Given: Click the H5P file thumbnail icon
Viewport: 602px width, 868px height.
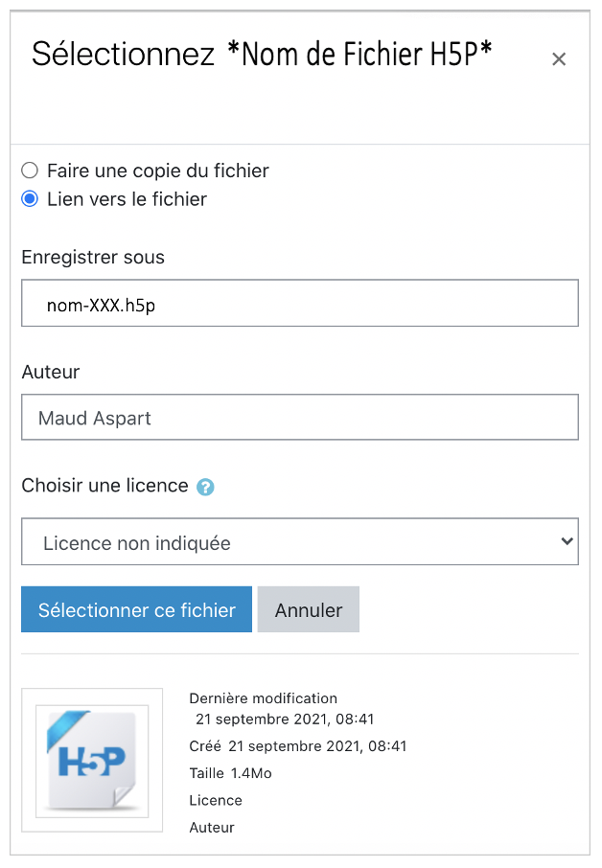Looking at the screenshot, I should pos(92,760).
